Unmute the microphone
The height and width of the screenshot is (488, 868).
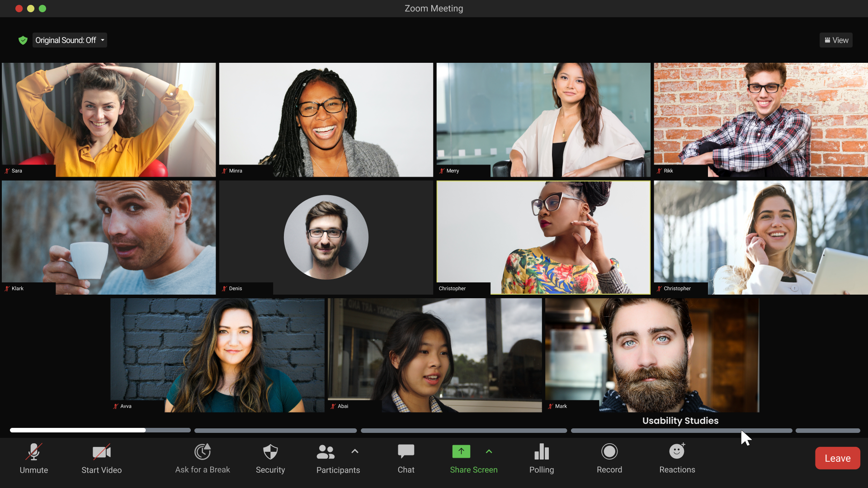coord(34,452)
